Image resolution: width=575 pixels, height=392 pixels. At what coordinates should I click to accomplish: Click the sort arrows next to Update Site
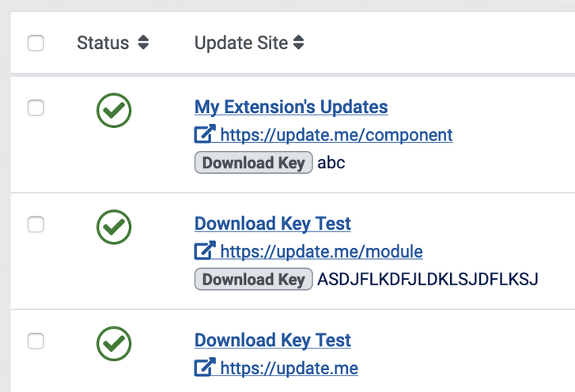(x=298, y=42)
